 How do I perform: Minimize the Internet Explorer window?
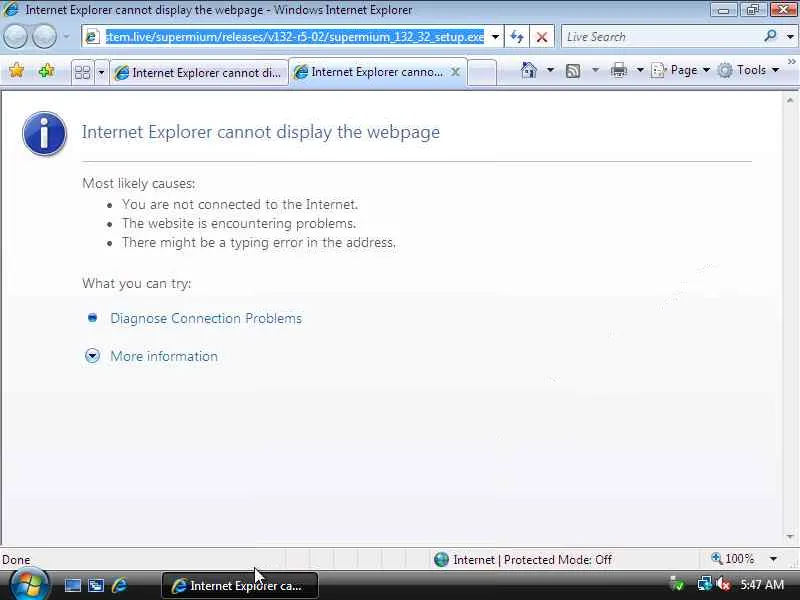tap(723, 10)
